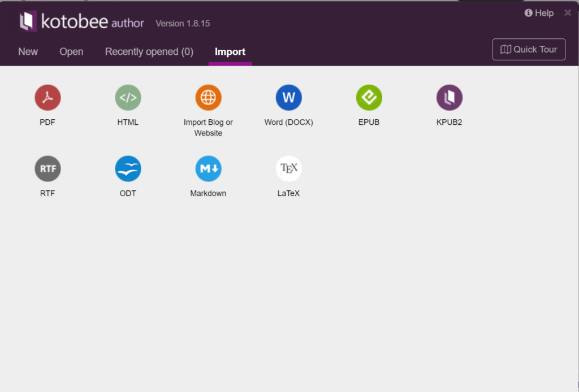Click the PDF import icon
Viewport: 579px width, 392px height.
(47, 98)
